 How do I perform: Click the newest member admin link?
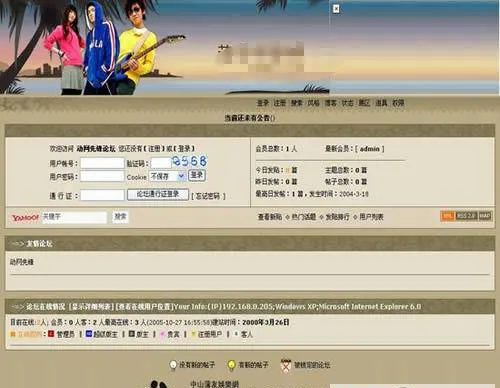[370, 149]
